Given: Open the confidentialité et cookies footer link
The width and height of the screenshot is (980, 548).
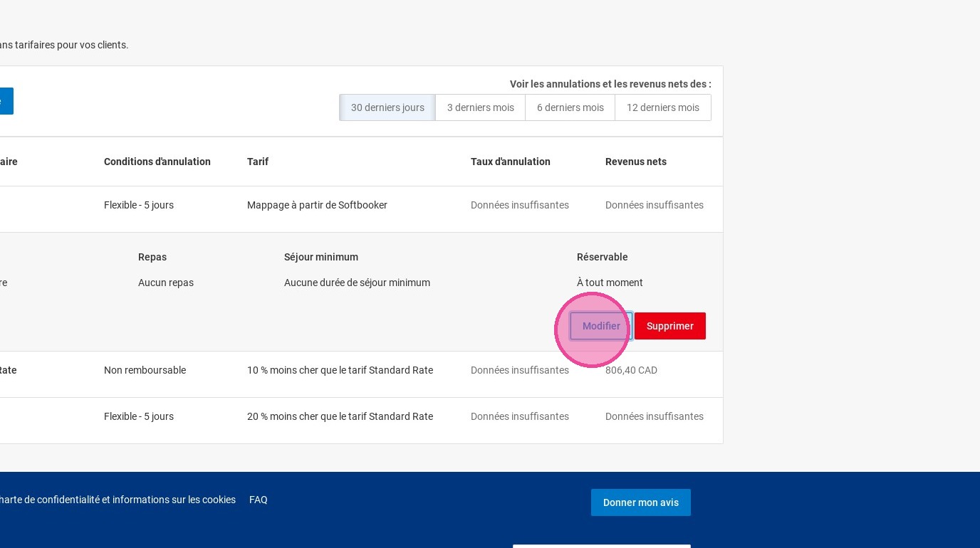Looking at the screenshot, I should [118, 500].
